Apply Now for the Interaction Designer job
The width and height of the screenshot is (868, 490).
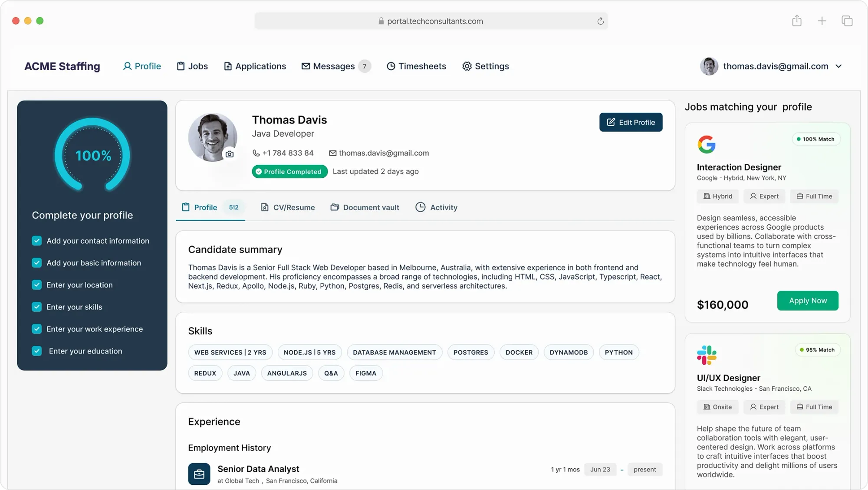(x=807, y=301)
